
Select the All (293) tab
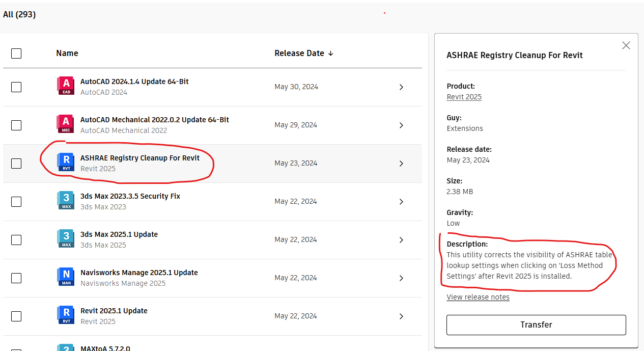click(x=19, y=14)
